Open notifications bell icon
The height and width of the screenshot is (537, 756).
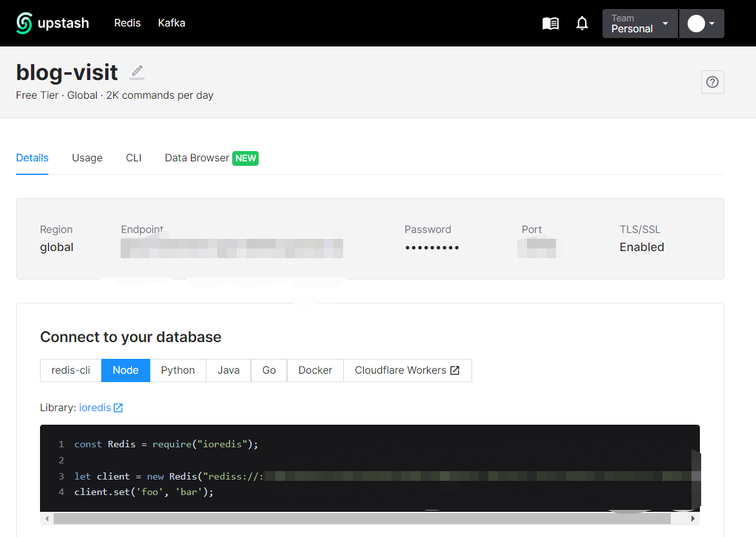(582, 24)
